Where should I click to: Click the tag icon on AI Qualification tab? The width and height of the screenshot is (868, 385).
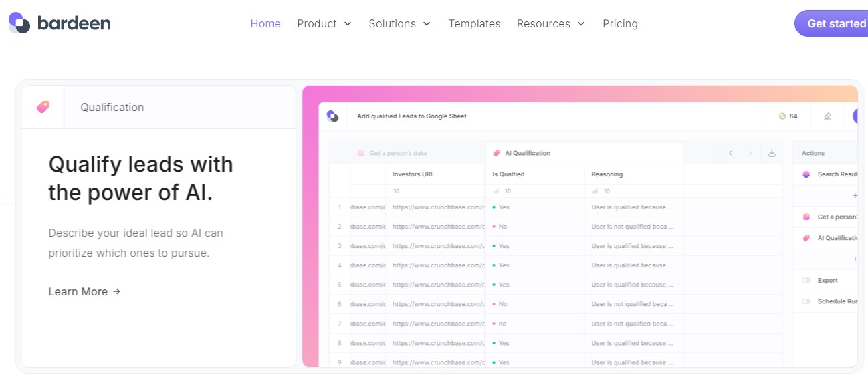coord(496,153)
